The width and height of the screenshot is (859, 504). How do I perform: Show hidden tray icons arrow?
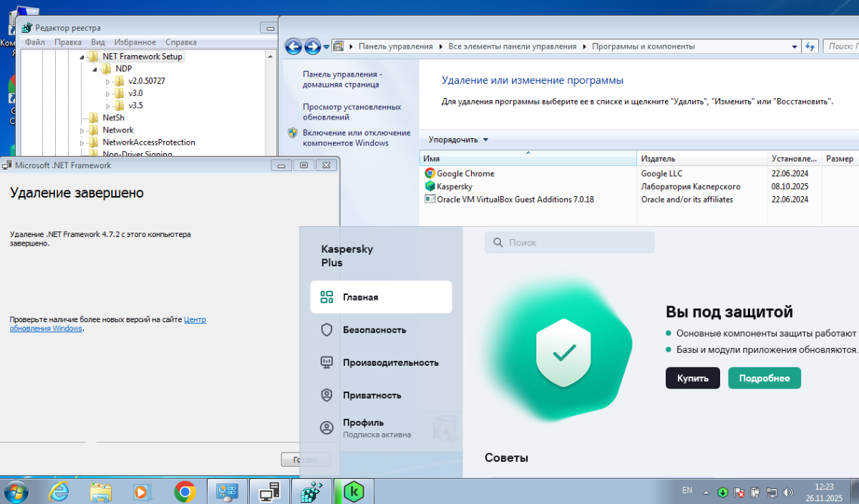tap(707, 492)
